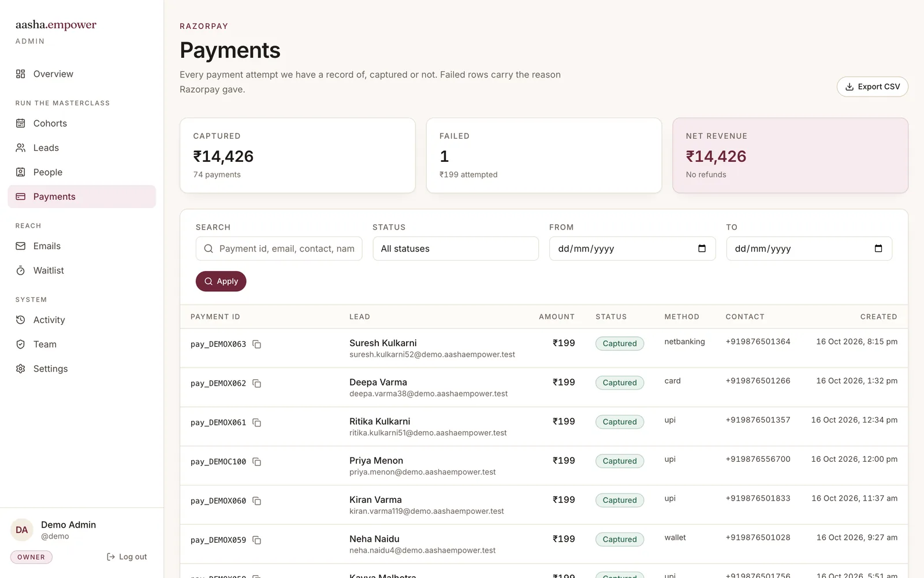The width and height of the screenshot is (924, 578).
Task: Copy payment ID pay_DEMOX059
Action: 257,540
